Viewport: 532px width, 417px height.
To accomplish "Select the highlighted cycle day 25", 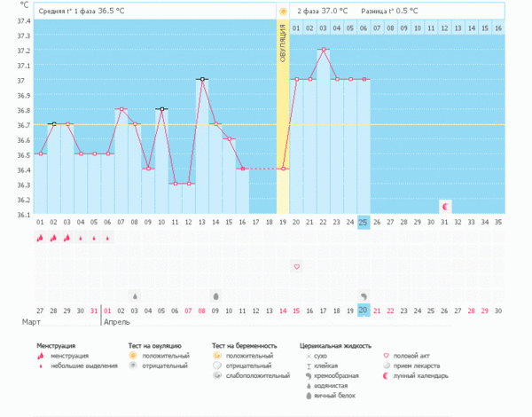I will [364, 221].
